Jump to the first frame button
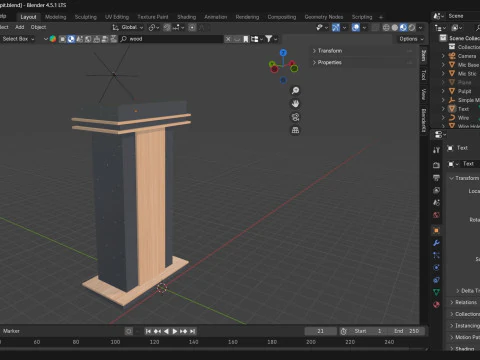This screenshot has width=480, height=360. pyautogui.click(x=148, y=331)
